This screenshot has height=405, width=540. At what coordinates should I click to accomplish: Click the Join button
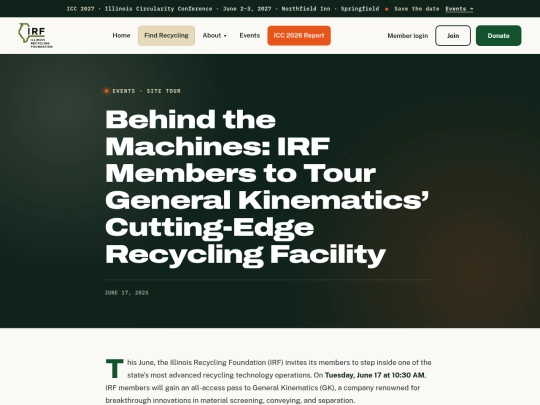(x=453, y=35)
